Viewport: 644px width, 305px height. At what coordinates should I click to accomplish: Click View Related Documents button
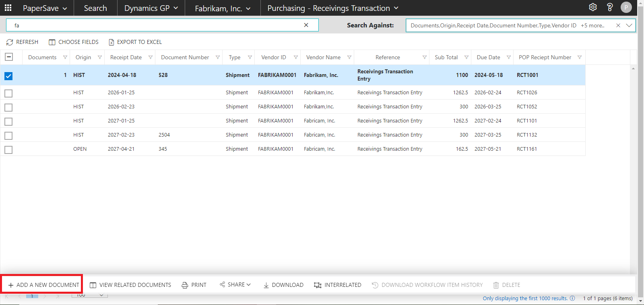[x=130, y=285]
